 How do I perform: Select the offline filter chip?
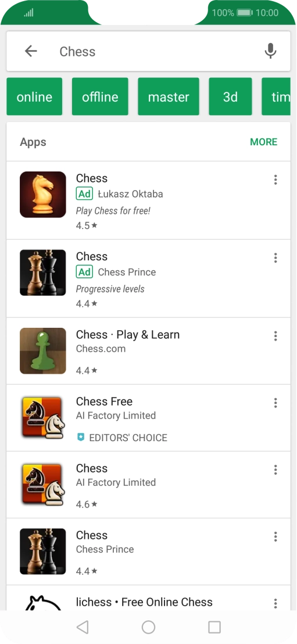[100, 96]
